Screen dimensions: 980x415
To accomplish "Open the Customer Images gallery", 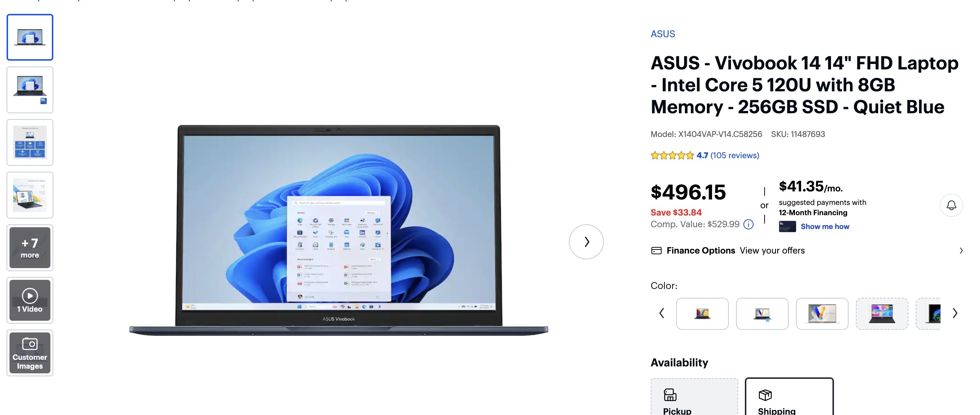I will pos(30,353).
